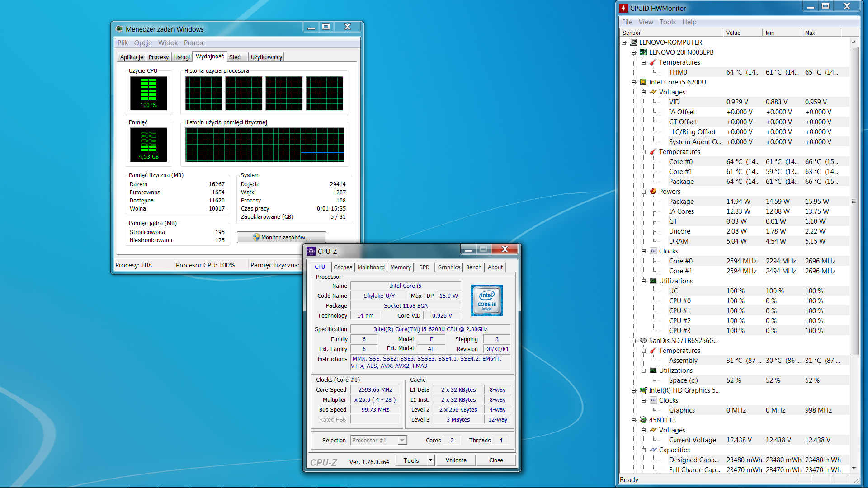This screenshot has width=868, height=488.
Task: Open the Tools dropdown arrow in CPU-Z
Action: 430,460
